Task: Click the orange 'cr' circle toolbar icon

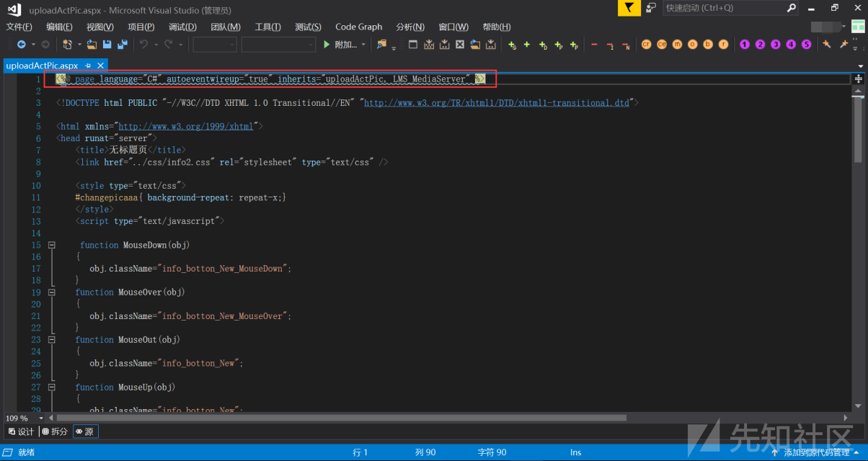Action: click(646, 45)
